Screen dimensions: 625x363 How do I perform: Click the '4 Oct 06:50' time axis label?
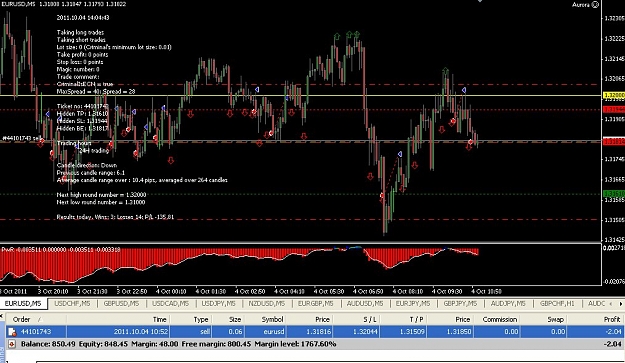click(368, 291)
